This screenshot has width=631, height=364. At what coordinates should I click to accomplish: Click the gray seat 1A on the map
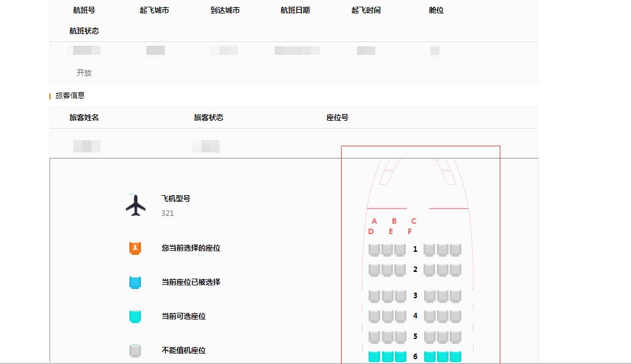pyautogui.click(x=374, y=249)
